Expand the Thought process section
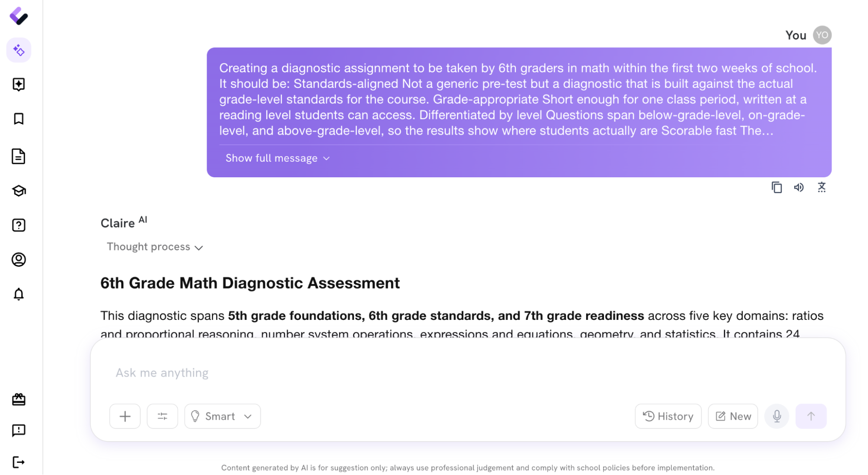The width and height of the screenshot is (868, 475). pos(155,247)
